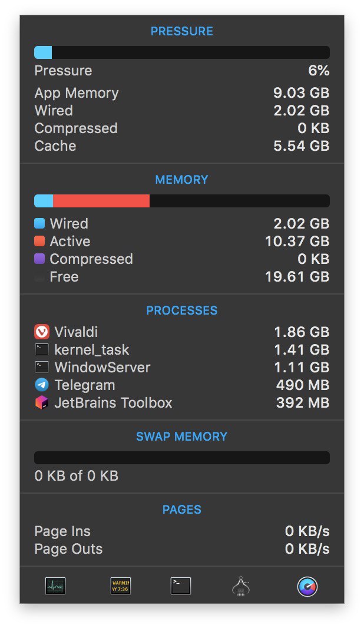Click the Telegram process icon

(x=42, y=385)
